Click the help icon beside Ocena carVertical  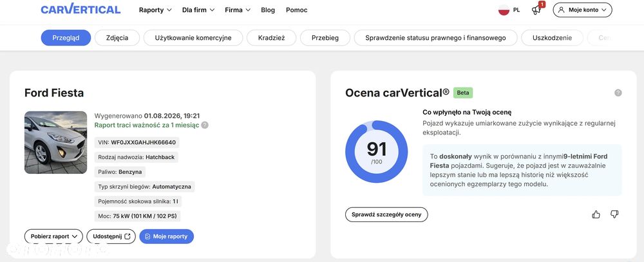(x=618, y=93)
